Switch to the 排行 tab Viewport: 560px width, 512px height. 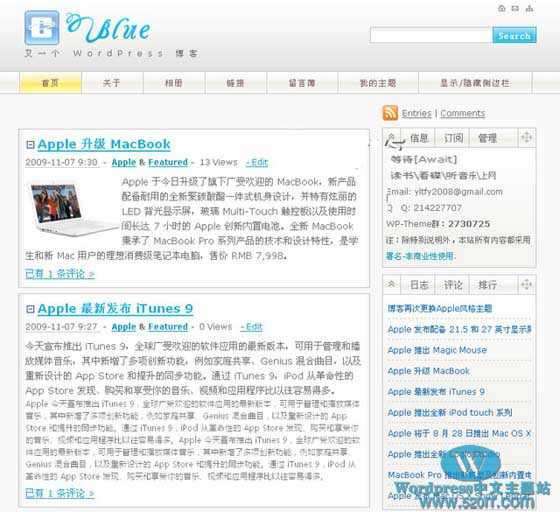tap(487, 285)
